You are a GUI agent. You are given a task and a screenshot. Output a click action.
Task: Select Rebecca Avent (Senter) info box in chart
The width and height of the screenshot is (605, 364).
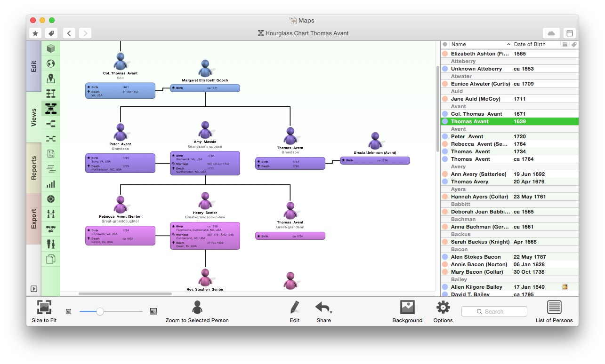point(120,236)
